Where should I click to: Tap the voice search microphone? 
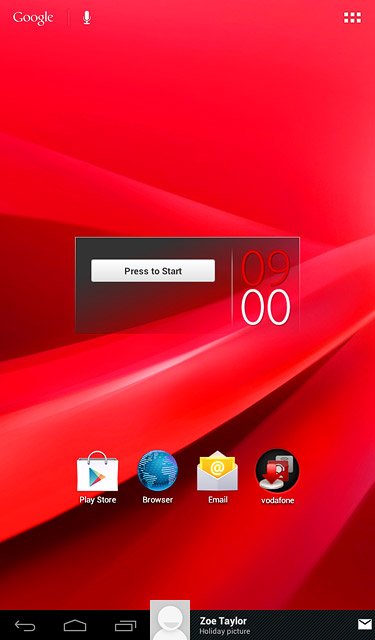(x=87, y=18)
